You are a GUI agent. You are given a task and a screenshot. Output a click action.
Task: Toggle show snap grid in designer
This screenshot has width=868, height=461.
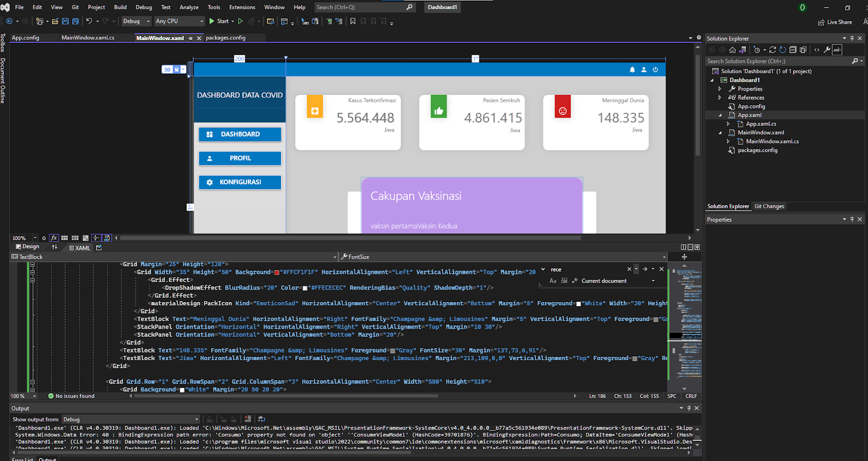tap(65, 238)
